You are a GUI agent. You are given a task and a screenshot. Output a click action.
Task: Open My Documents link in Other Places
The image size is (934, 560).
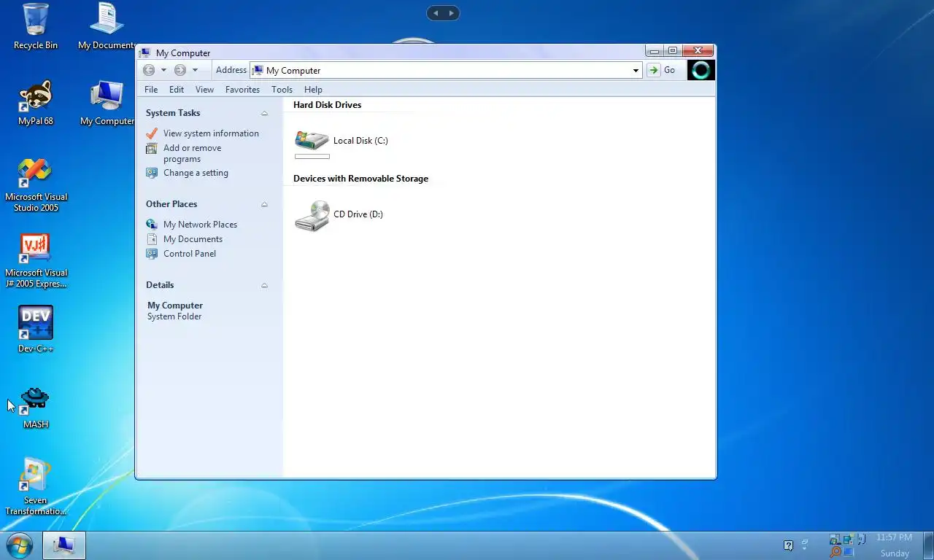[x=193, y=239]
